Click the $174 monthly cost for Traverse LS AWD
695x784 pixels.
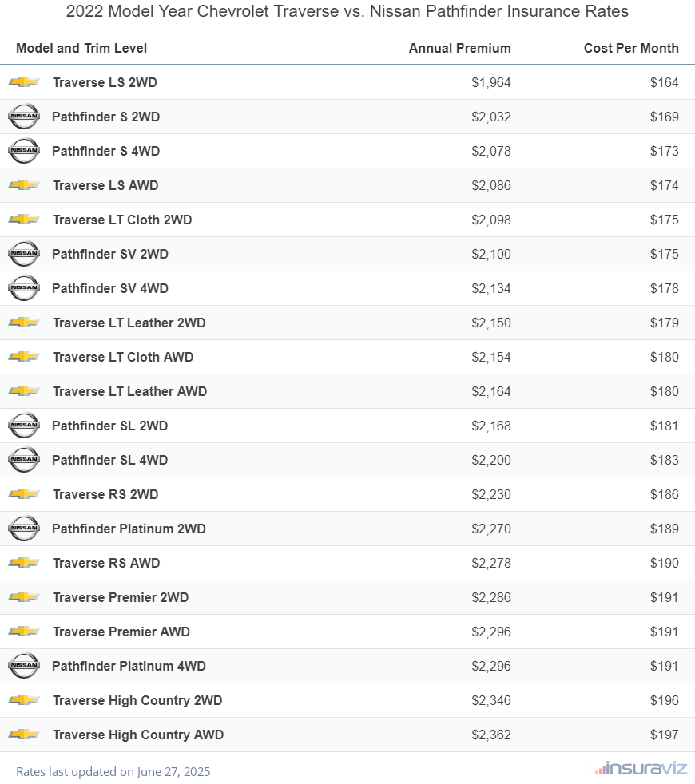click(665, 185)
